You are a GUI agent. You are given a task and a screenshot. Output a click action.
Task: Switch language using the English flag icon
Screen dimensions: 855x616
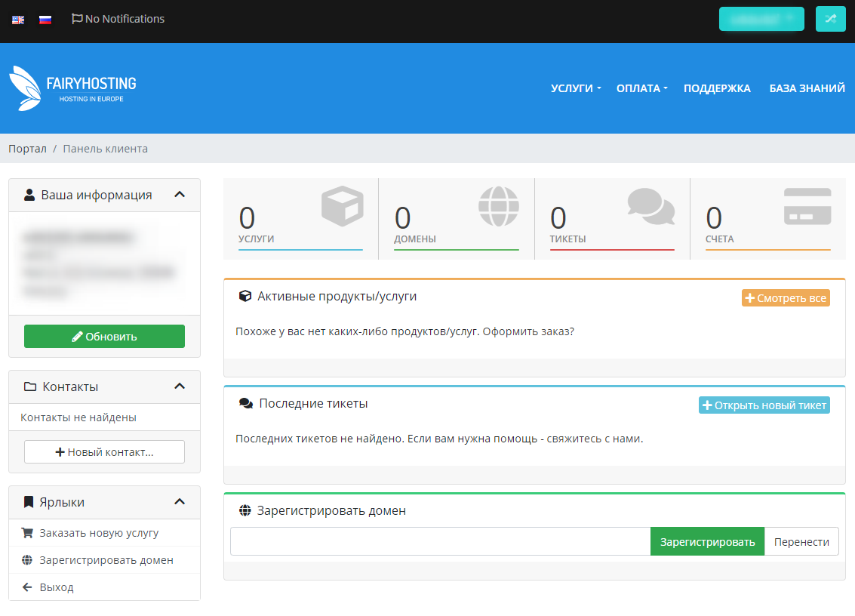tap(18, 20)
